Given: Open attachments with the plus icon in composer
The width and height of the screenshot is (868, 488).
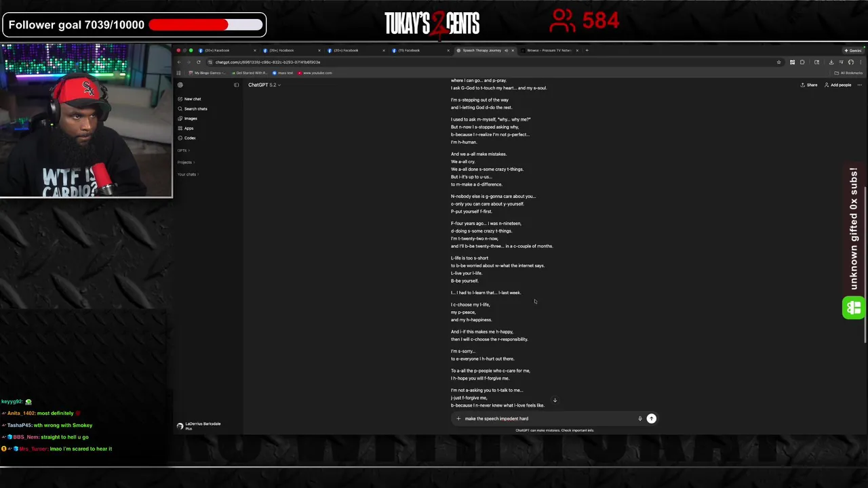Looking at the screenshot, I should [458, 418].
